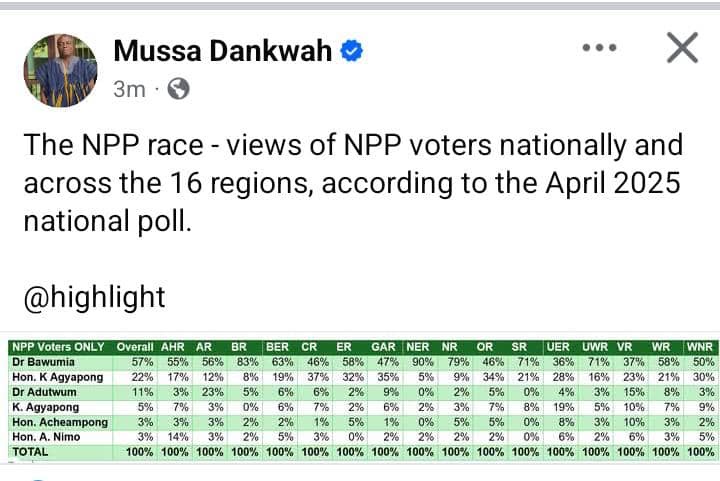The image size is (720, 481).
Task: Click the globe public audience icon
Action: 178,89
